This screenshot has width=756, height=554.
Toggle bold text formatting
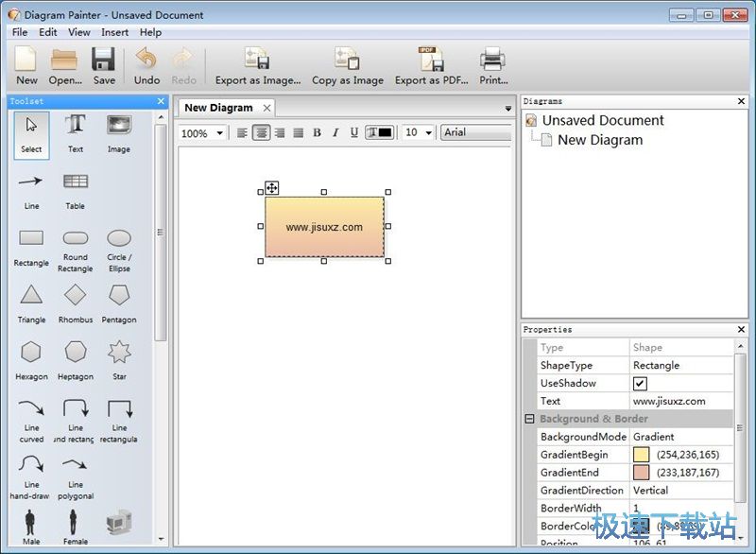(317, 133)
